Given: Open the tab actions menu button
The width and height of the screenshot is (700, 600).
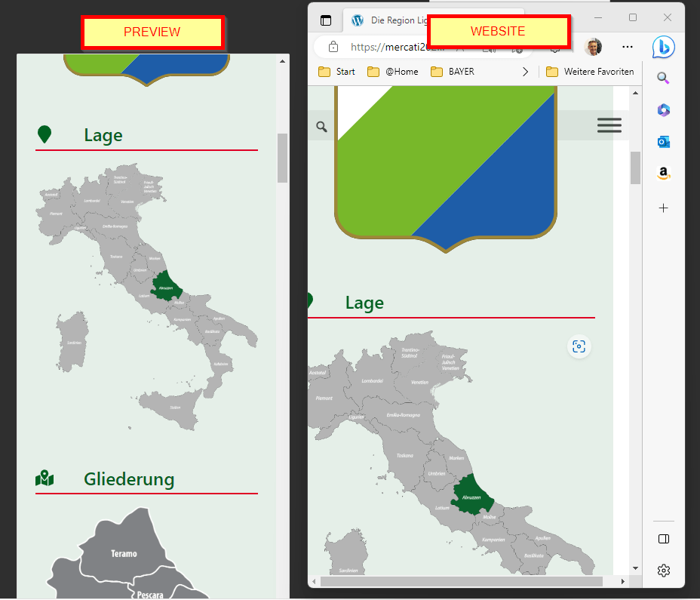Looking at the screenshot, I should 326,20.
